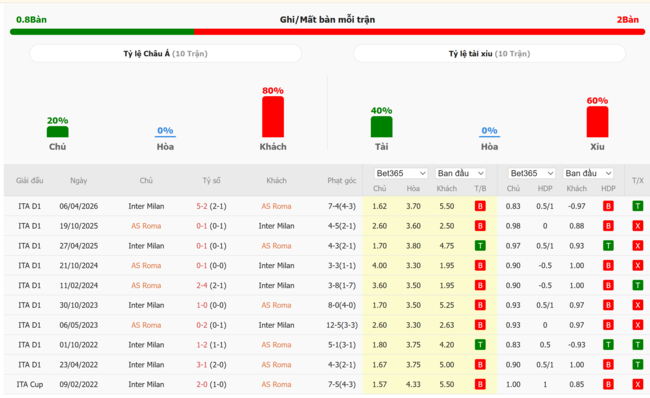Click corner stat 12-5(3-3)

[x=342, y=325]
